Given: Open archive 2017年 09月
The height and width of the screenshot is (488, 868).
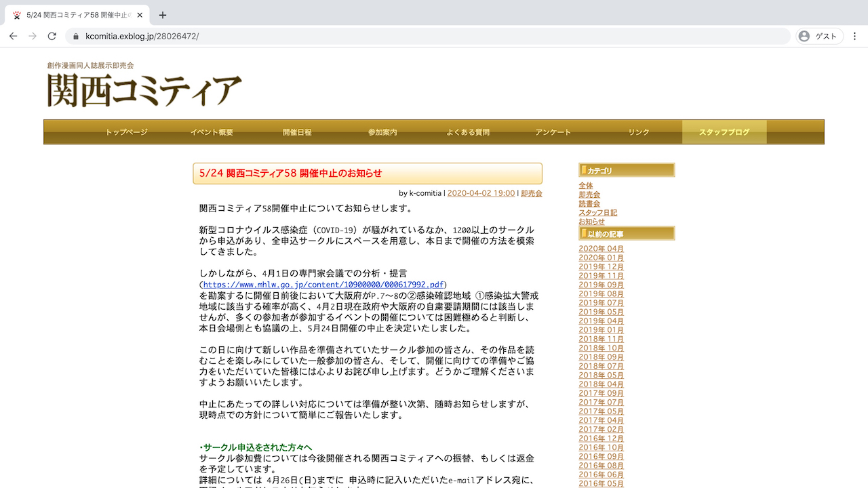Looking at the screenshot, I should (601, 393).
